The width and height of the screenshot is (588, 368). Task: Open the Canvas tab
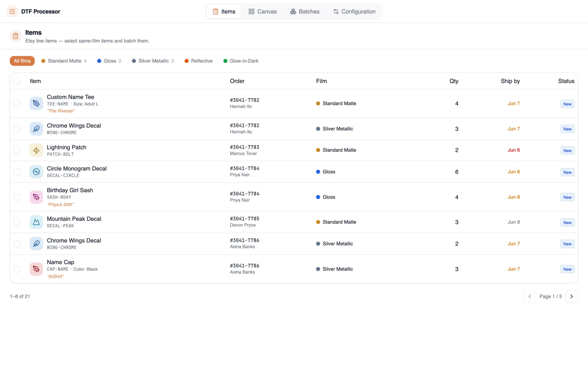pos(262,11)
